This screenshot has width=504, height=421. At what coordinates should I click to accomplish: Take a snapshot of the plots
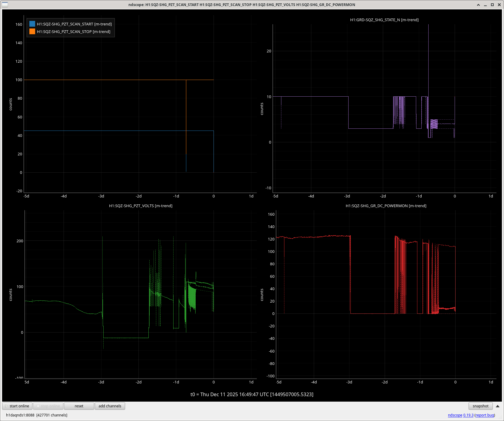coord(480,406)
